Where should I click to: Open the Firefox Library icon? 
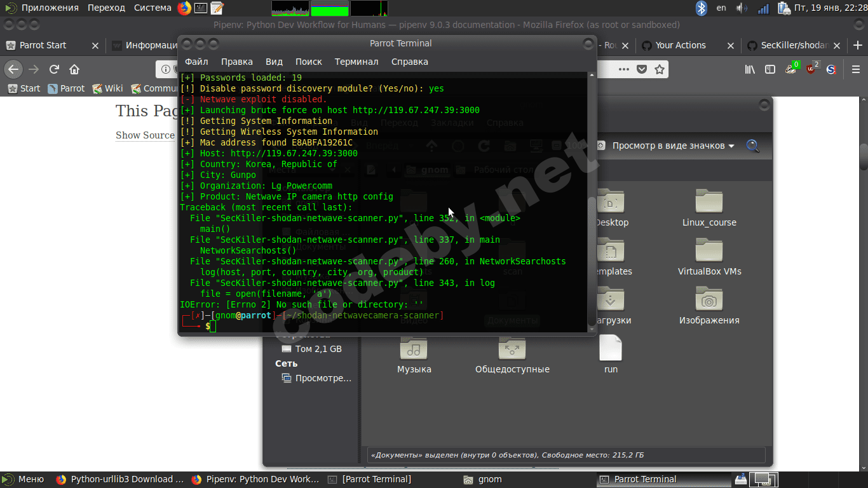coord(750,69)
